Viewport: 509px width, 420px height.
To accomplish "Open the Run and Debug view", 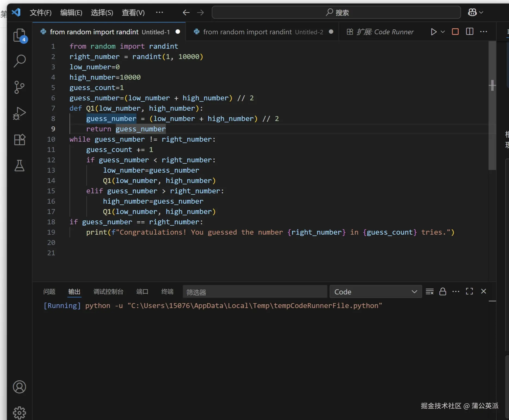I will tap(19, 113).
